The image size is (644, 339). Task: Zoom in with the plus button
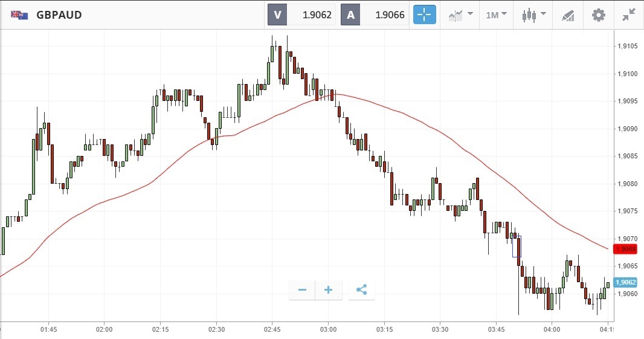(329, 290)
